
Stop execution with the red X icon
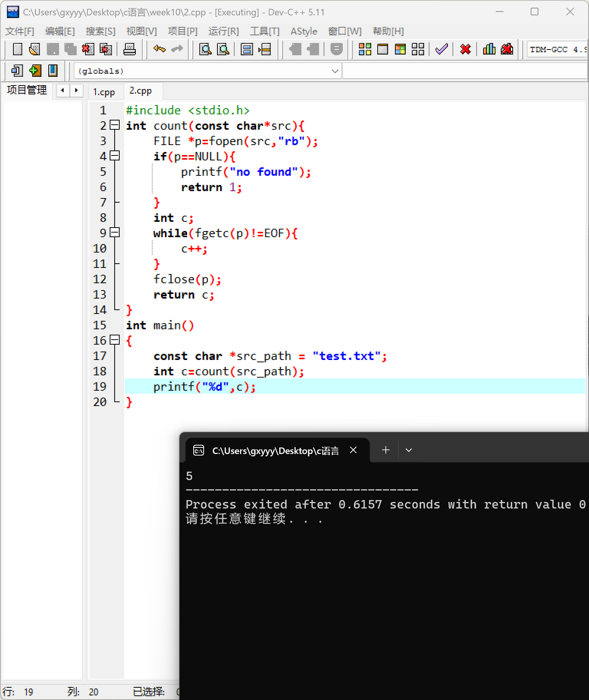point(466,49)
